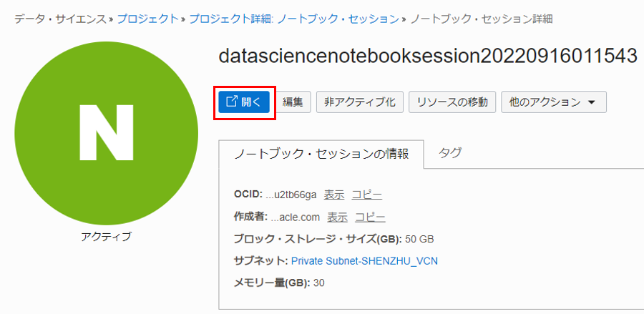The image size is (644, 314).
Task: Click the ノートブック・セッション詳細 breadcrumb text
Action: 482,19
